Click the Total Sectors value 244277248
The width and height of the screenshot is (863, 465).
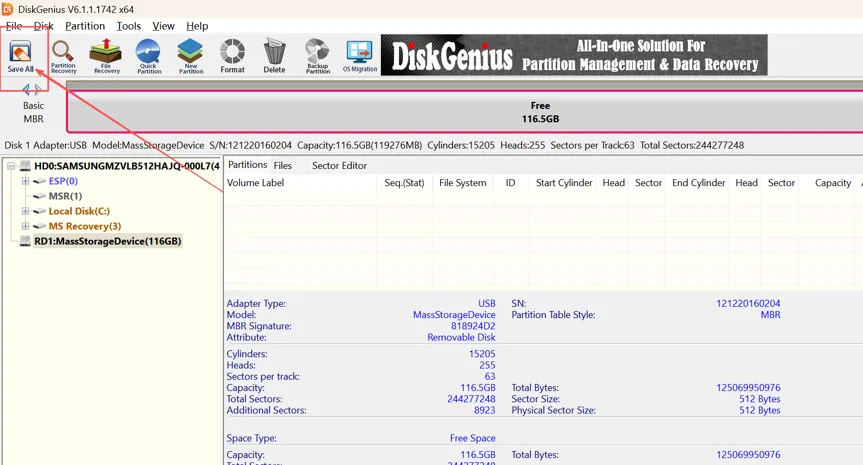tap(471, 399)
